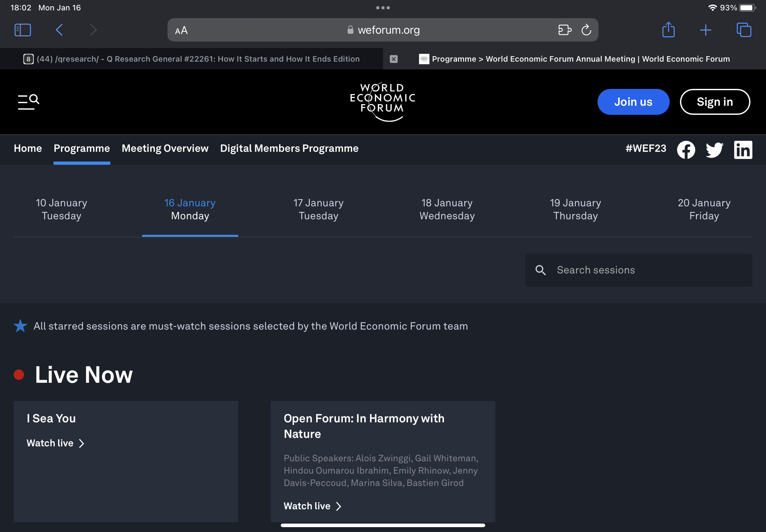Open the Meeting Overview navigation item

point(165,148)
